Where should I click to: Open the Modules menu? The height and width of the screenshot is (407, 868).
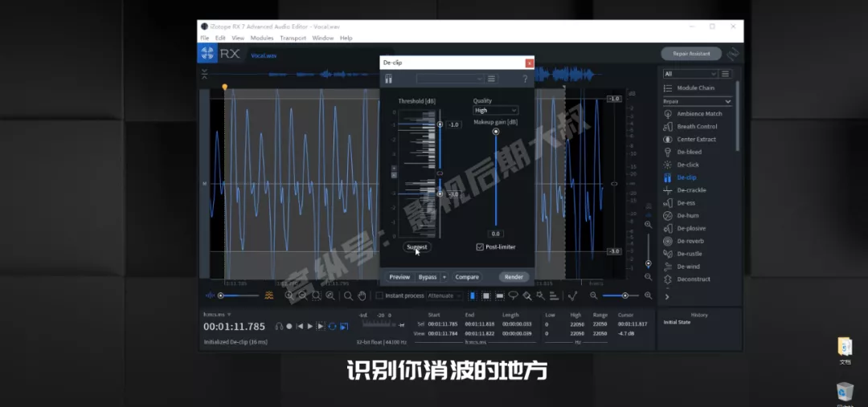(x=262, y=39)
